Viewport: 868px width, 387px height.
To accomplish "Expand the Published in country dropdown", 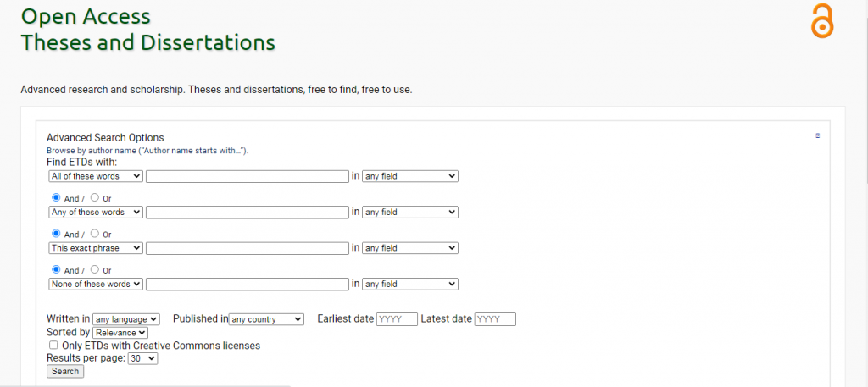I will click(x=266, y=319).
